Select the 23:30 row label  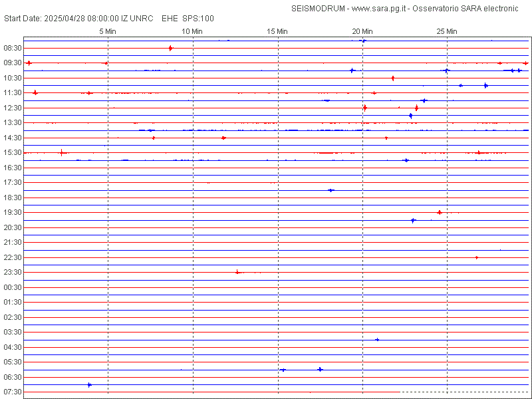[x=13, y=272]
